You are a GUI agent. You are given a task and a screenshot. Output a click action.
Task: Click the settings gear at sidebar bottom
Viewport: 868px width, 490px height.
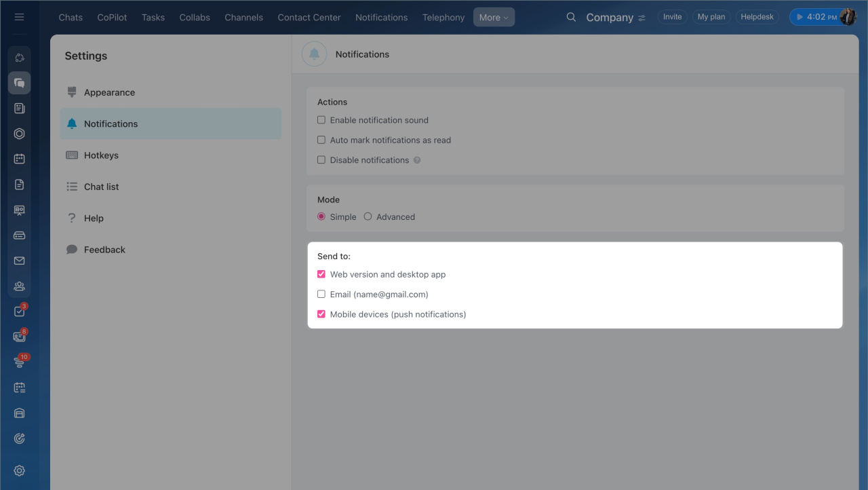(19, 470)
